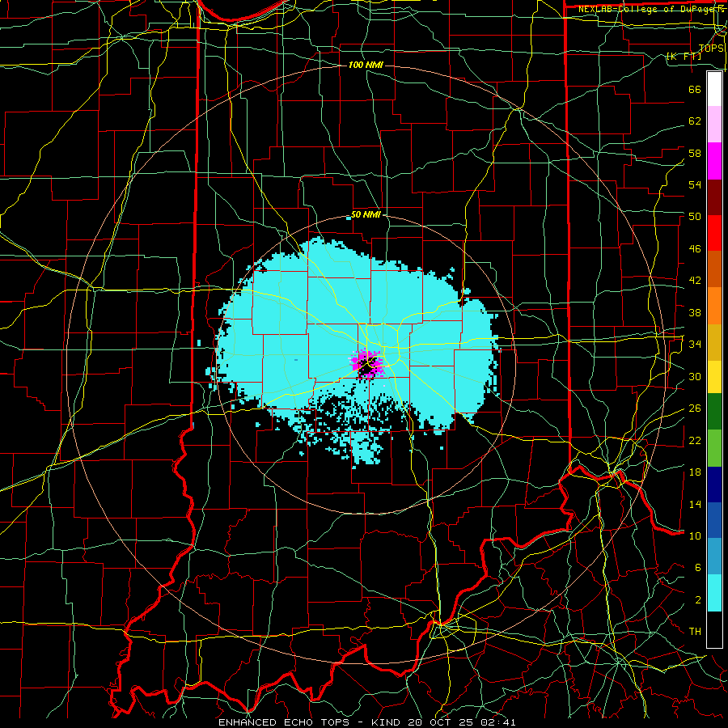Select the dark orange legend swatch
This screenshot has width=728, height=728.
[714, 269]
